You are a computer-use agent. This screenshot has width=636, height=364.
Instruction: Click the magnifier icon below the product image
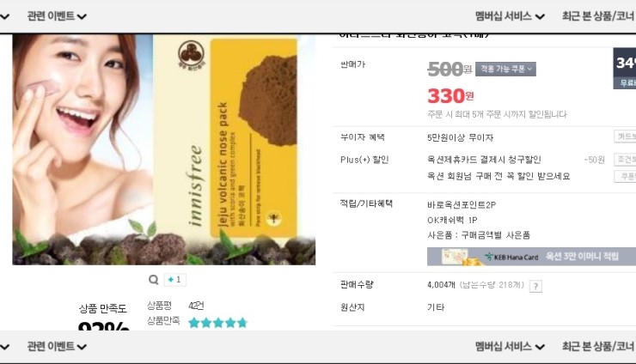153,279
